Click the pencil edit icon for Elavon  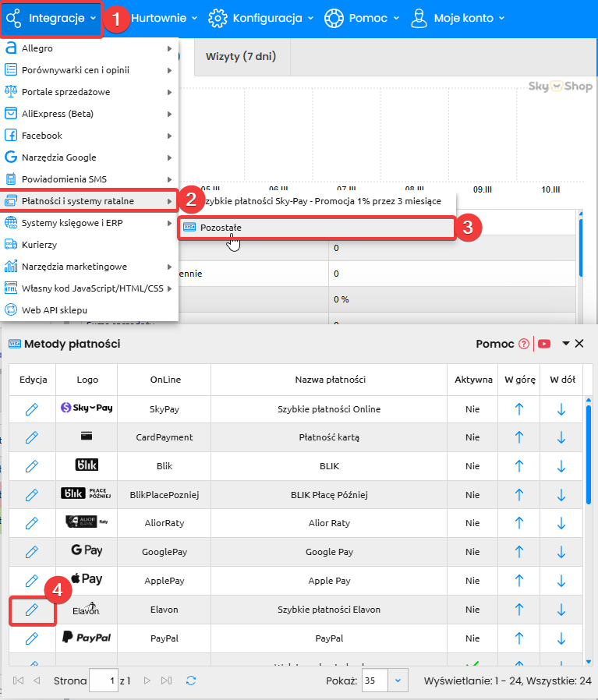32,610
